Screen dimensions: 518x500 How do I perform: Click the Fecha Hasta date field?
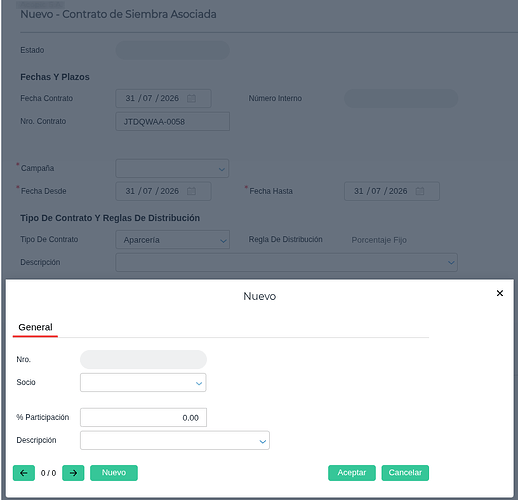click(x=392, y=191)
